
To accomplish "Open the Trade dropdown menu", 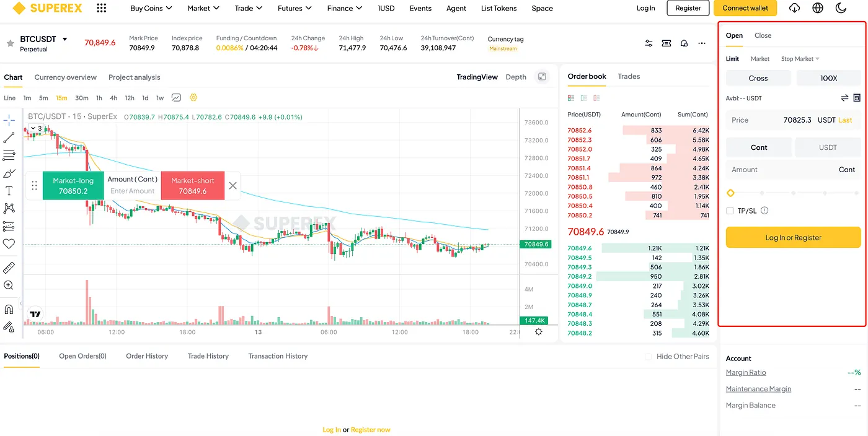I will click(249, 8).
